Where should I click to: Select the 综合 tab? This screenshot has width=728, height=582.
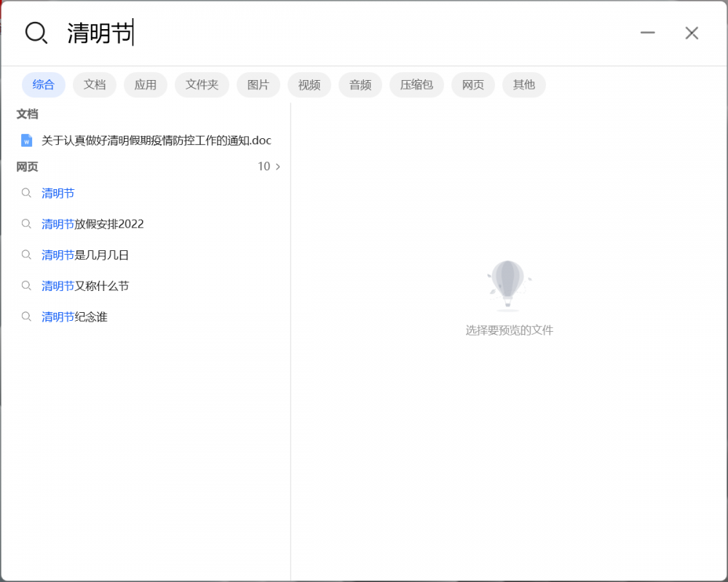[44, 85]
